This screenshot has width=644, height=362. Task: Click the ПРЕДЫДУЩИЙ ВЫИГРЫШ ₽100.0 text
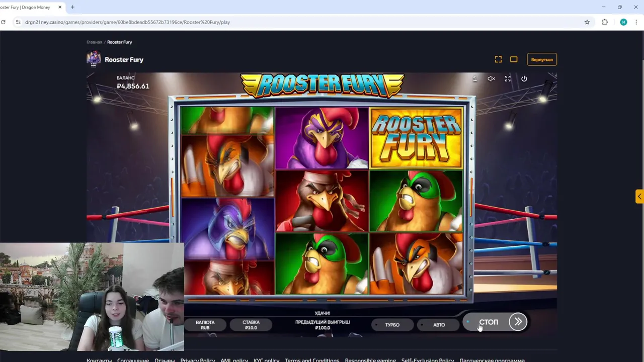pos(323,325)
